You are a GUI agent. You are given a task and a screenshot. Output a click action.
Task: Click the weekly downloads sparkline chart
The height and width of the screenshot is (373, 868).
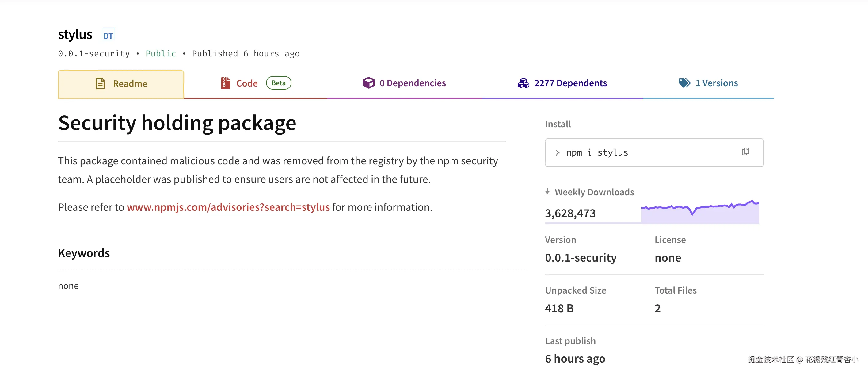point(700,213)
